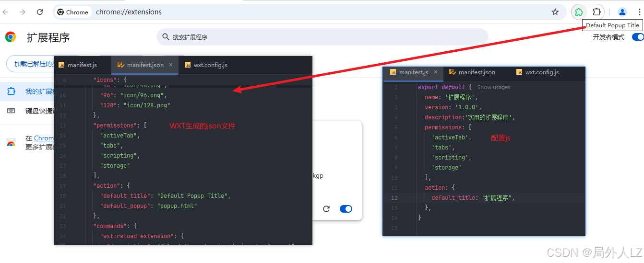Click "scripting" in the JSON editor
This screenshot has width=644, height=263.
coord(119,155)
